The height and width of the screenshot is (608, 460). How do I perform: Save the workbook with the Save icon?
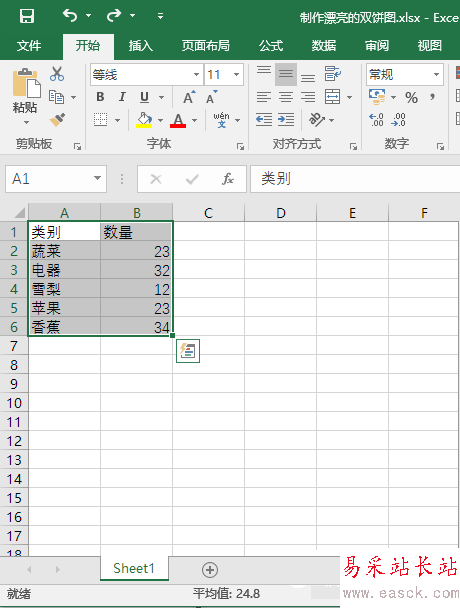coord(27,16)
